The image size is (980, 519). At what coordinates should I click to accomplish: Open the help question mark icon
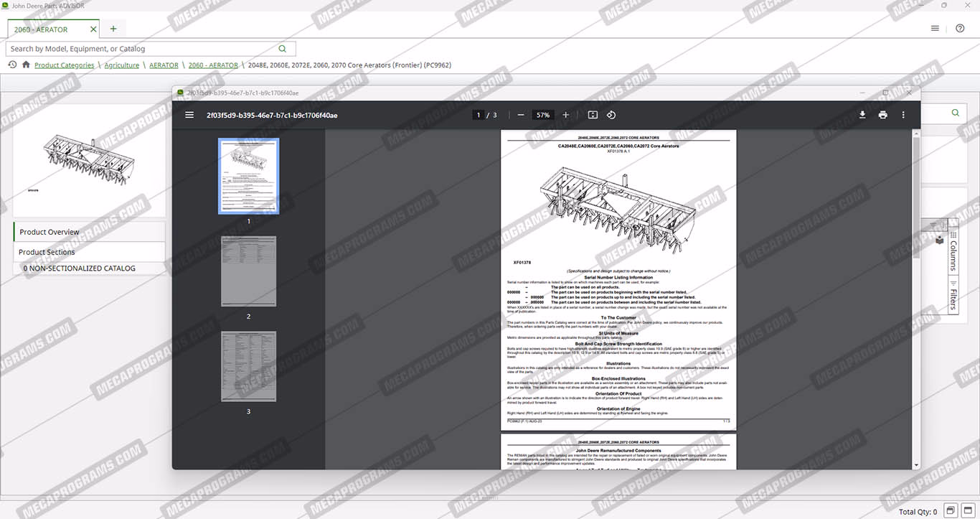coord(960,29)
